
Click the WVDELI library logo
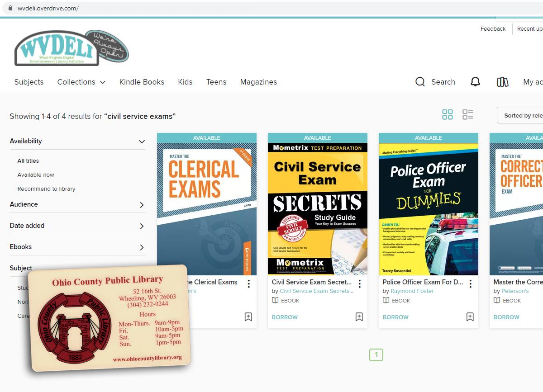tap(71, 48)
